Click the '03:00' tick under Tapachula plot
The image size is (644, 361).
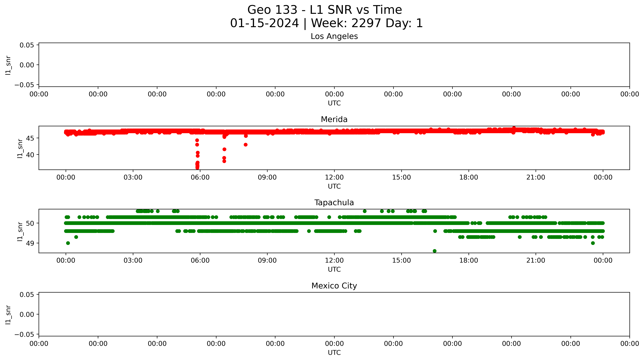(133, 261)
